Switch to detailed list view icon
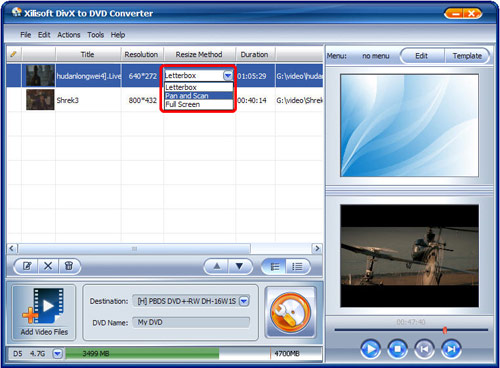 275,267
